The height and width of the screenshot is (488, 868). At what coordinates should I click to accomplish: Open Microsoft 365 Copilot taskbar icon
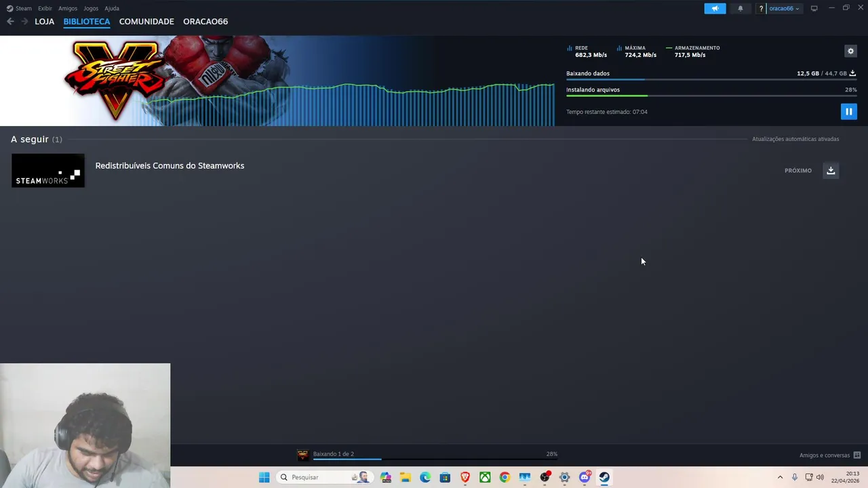click(x=386, y=477)
